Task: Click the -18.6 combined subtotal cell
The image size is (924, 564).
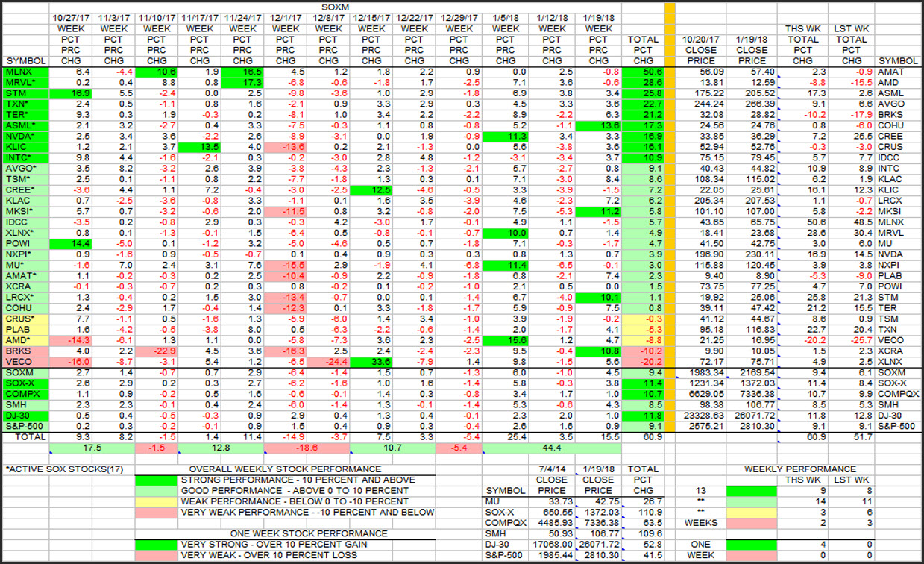Action: coord(308,449)
